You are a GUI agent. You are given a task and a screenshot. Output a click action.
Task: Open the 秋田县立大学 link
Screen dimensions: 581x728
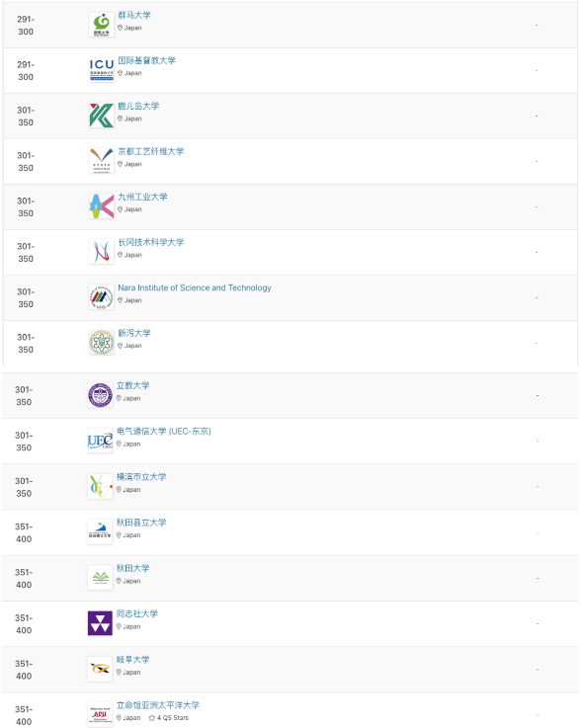pos(141,523)
